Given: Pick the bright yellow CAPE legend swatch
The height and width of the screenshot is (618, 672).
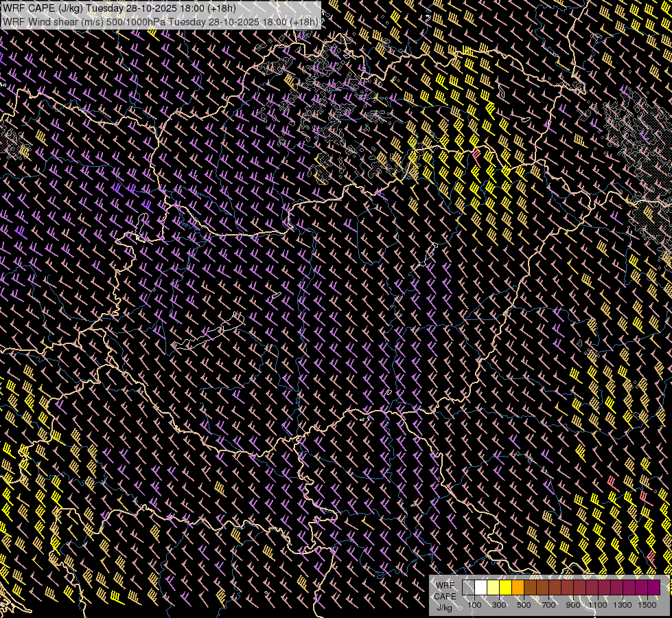Looking at the screenshot, I should coord(505,587).
